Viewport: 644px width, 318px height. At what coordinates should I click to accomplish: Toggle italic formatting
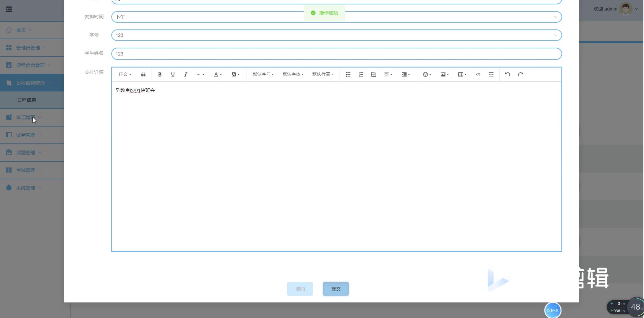click(185, 74)
